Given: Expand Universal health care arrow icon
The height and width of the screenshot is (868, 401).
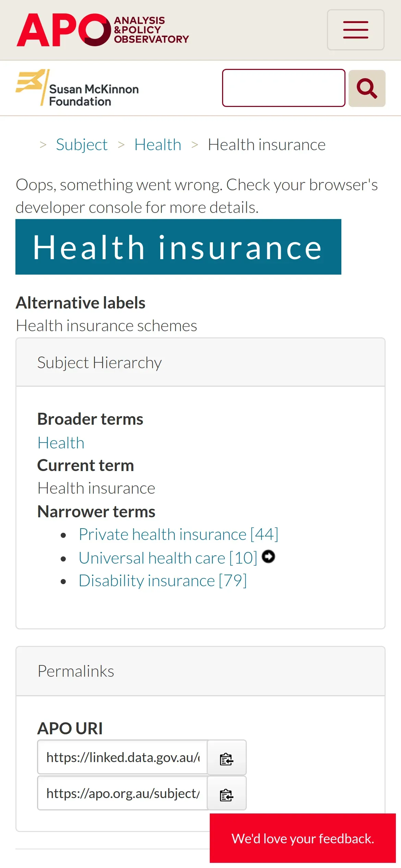Looking at the screenshot, I should [x=268, y=556].
